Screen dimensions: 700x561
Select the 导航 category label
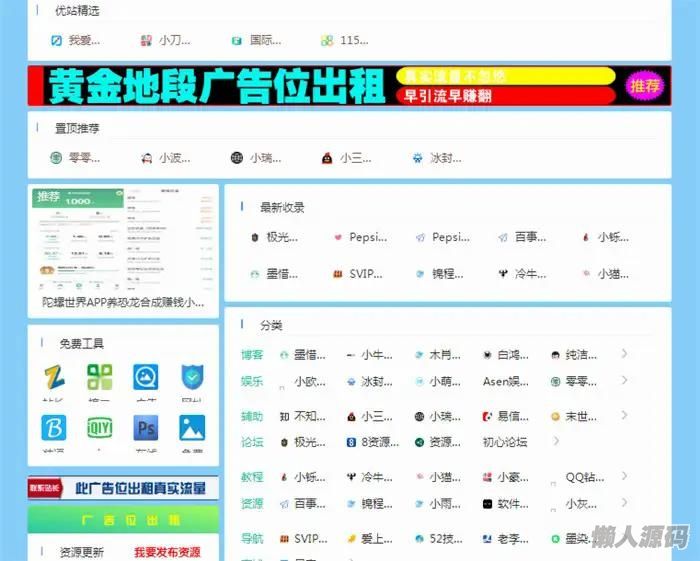[252, 539]
